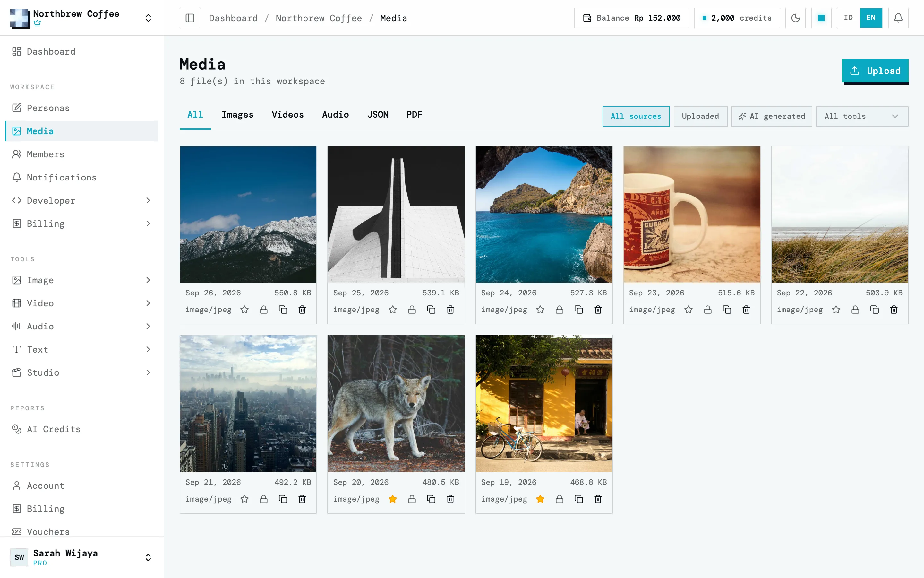Open the Northbrew Coffee workspace switcher

82,18
